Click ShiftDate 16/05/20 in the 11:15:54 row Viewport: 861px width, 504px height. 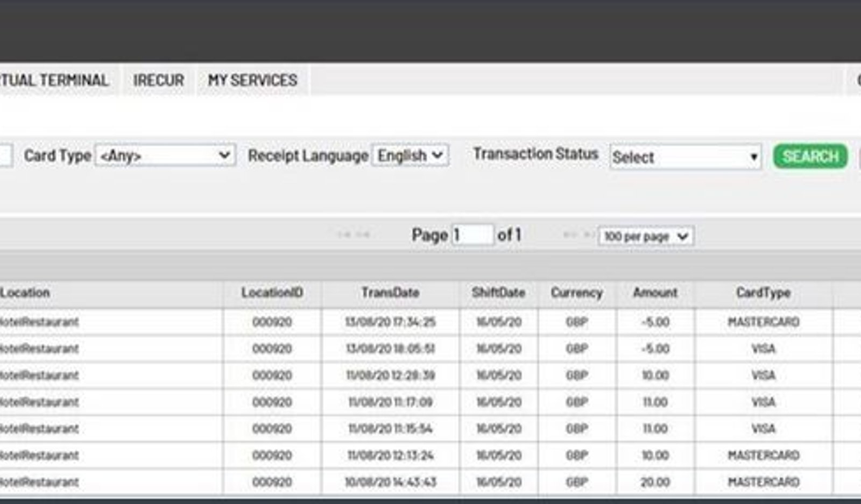coord(498,429)
